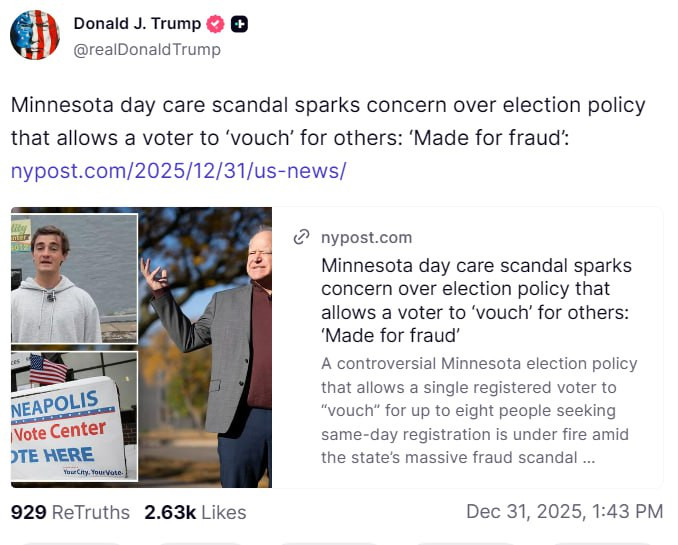Click the photo of the man in gray hoodie
678x545 pixels.
point(74,279)
